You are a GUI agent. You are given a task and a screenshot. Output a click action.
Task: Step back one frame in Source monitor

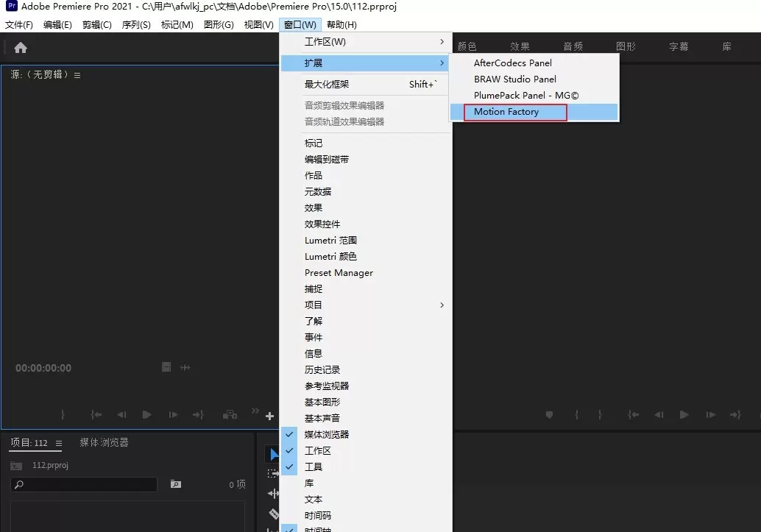point(121,414)
